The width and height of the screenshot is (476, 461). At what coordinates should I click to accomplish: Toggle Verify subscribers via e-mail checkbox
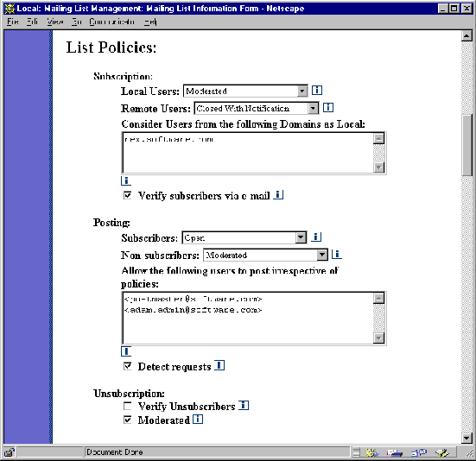click(x=128, y=195)
